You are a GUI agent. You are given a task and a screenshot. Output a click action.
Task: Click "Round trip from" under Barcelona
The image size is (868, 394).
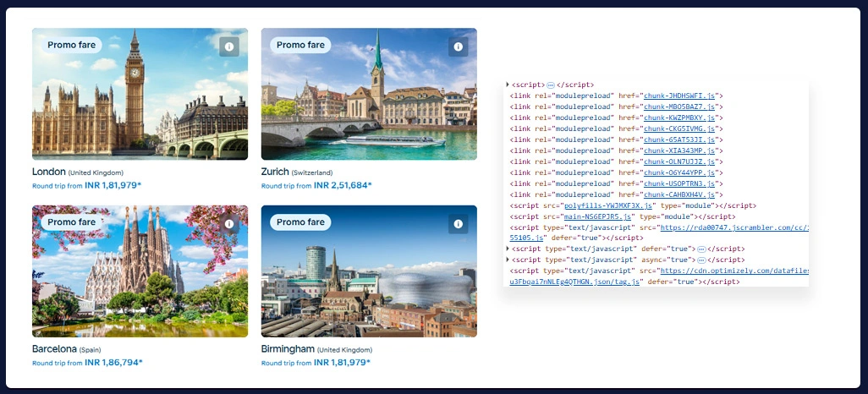pos(57,363)
